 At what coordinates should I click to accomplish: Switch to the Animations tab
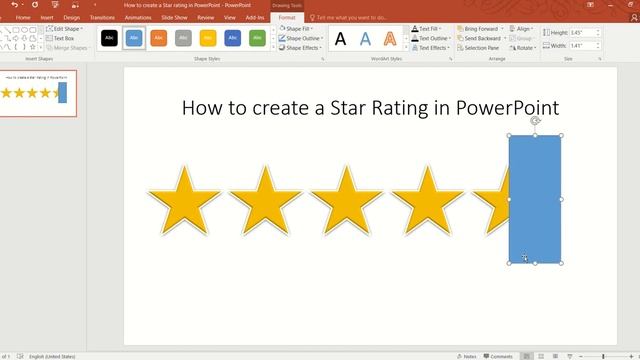pyautogui.click(x=138, y=18)
